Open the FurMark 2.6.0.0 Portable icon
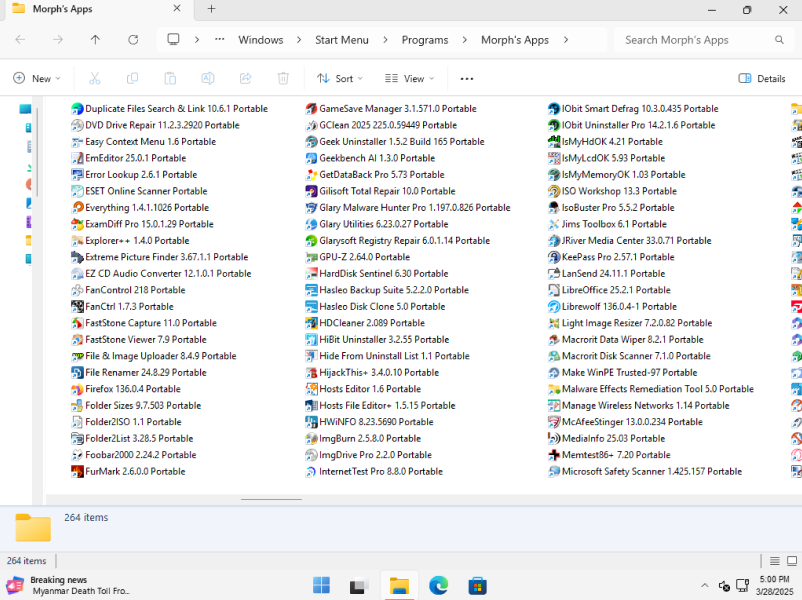Image resolution: width=802 pixels, height=600 pixels. (x=77, y=472)
